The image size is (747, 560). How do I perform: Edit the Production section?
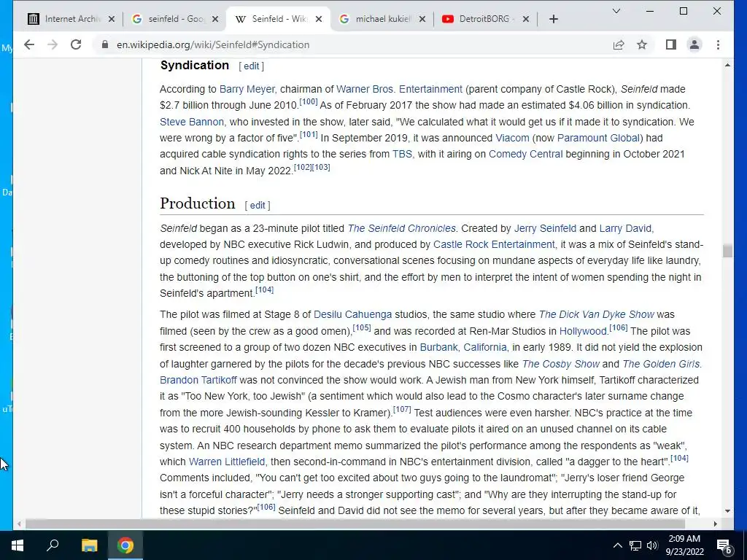258,205
